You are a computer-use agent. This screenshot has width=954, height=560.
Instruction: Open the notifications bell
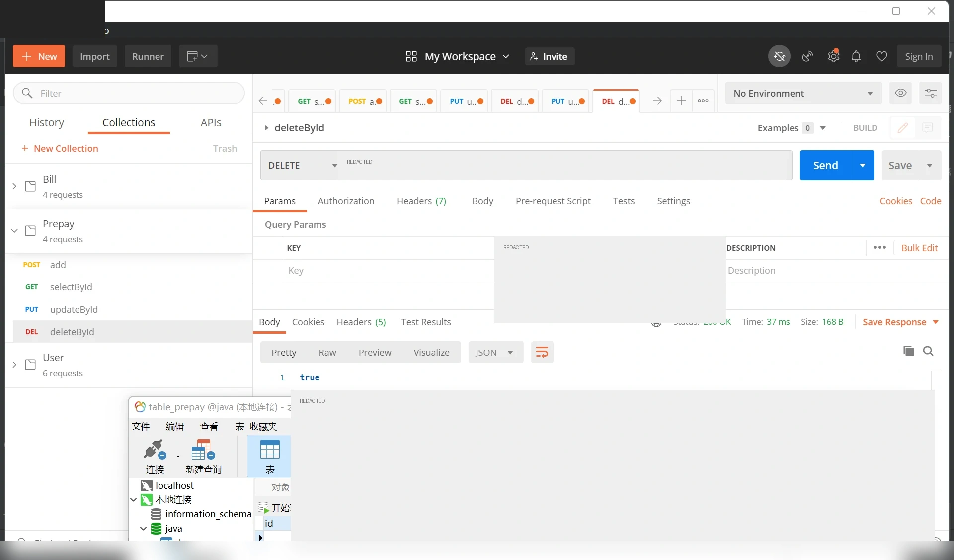click(856, 56)
